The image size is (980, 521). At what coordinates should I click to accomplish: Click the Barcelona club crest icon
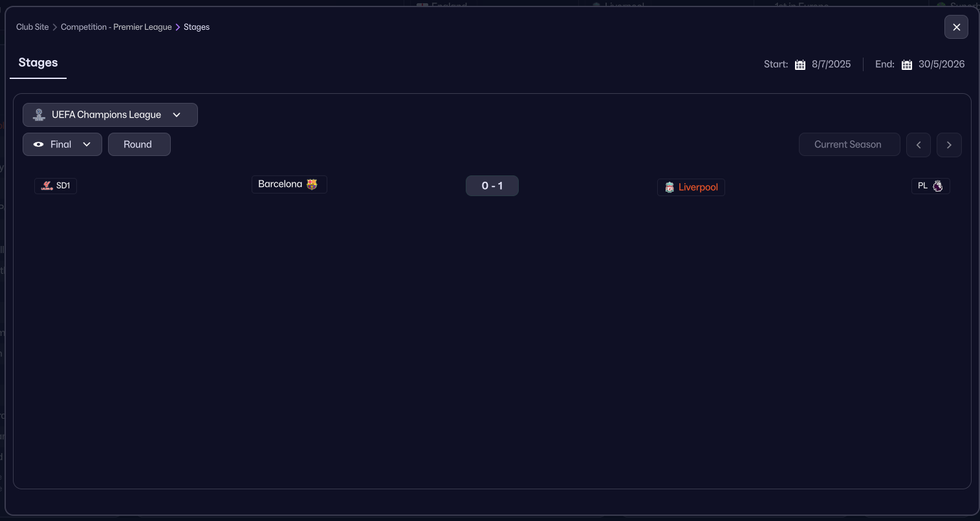[x=312, y=184]
